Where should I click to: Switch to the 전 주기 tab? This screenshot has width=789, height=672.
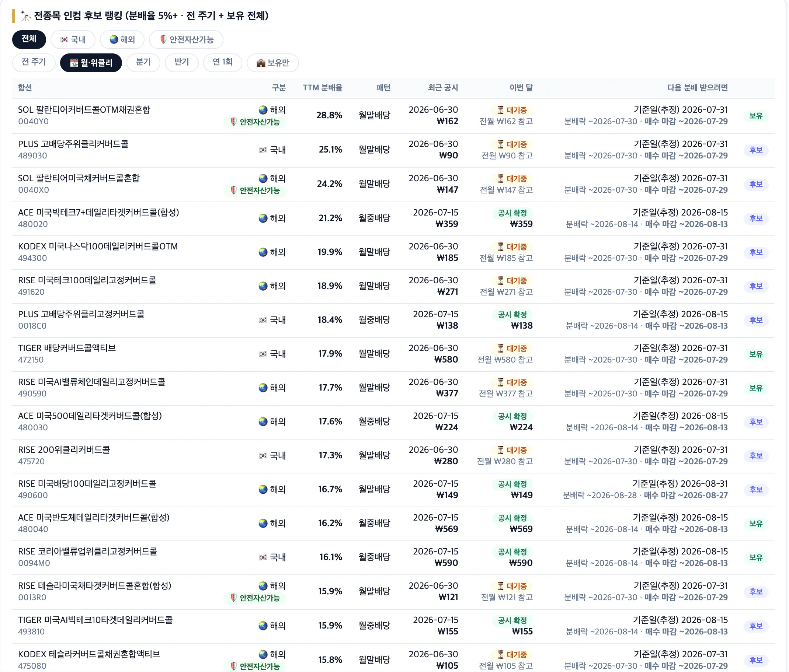(x=34, y=62)
